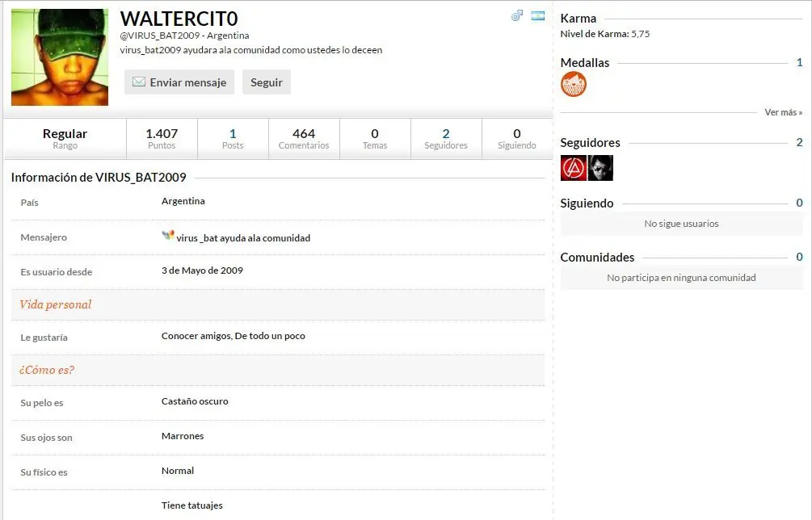
Task: Open the 0 Temas tab
Action: pos(375,139)
